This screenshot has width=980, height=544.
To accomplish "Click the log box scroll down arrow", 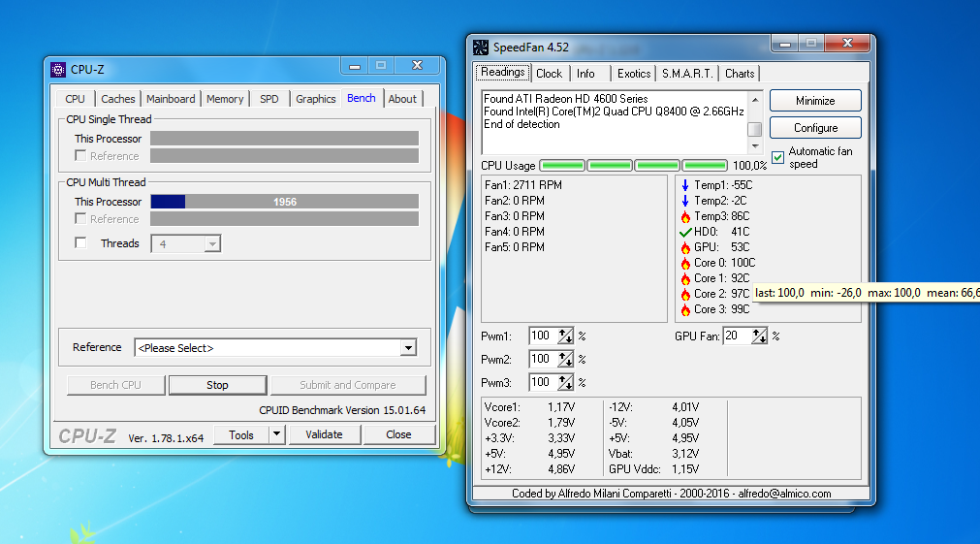I will click(755, 146).
